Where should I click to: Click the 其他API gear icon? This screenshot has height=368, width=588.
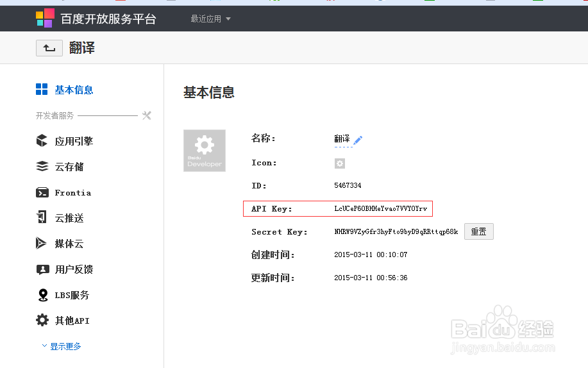[x=42, y=320]
